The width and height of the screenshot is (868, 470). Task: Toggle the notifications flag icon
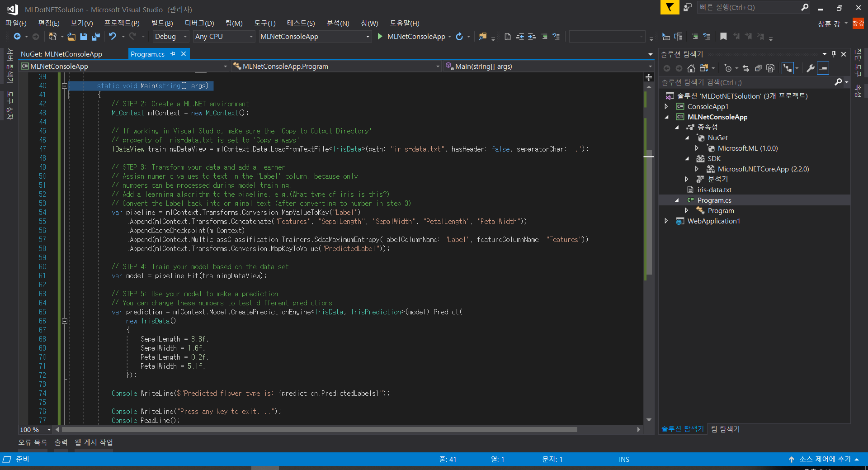(670, 7)
